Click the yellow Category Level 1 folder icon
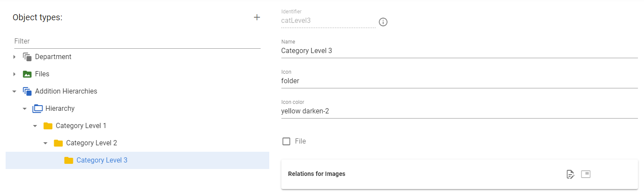 pos(48,126)
